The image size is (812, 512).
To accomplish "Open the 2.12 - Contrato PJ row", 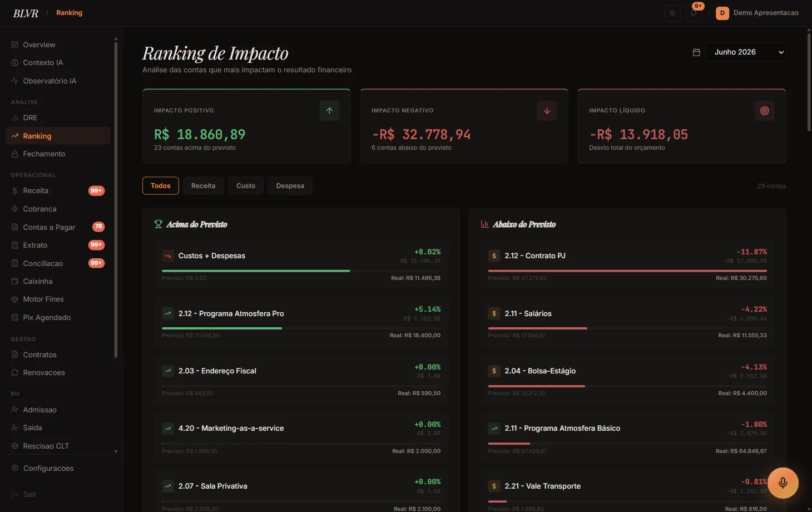I will click(627, 265).
